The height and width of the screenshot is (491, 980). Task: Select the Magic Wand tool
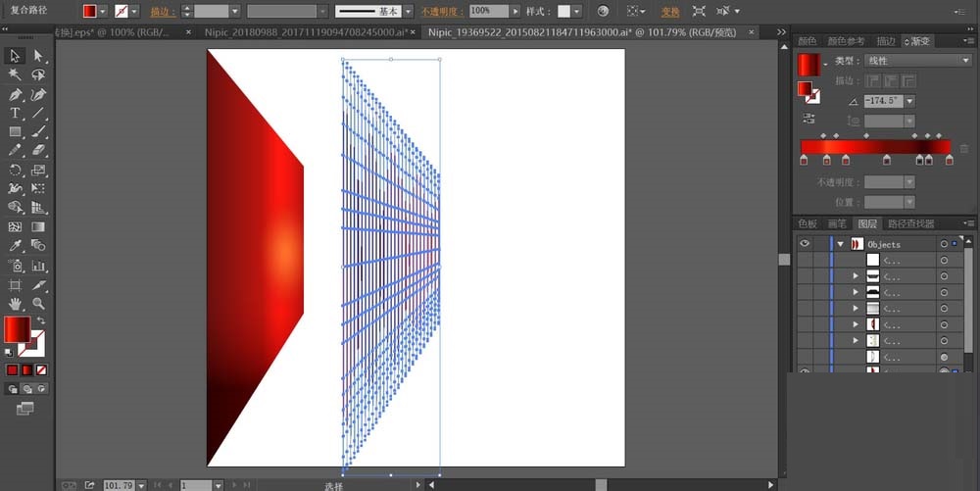coord(15,75)
